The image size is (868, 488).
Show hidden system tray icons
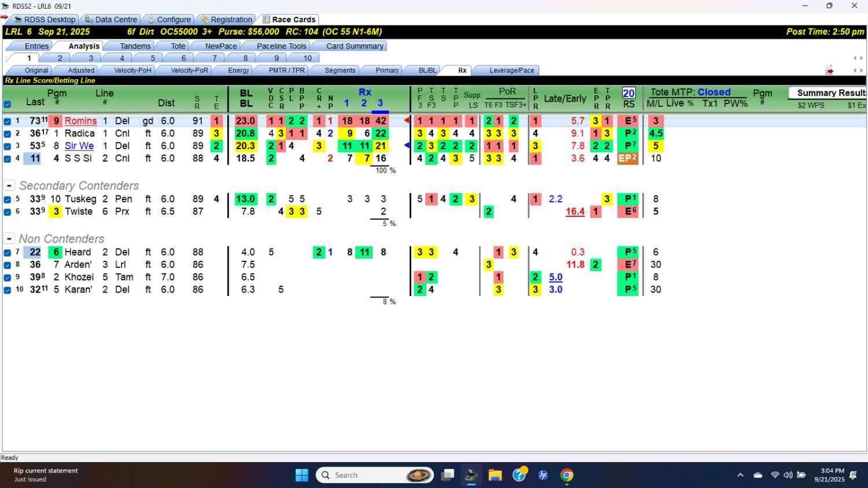(740, 475)
